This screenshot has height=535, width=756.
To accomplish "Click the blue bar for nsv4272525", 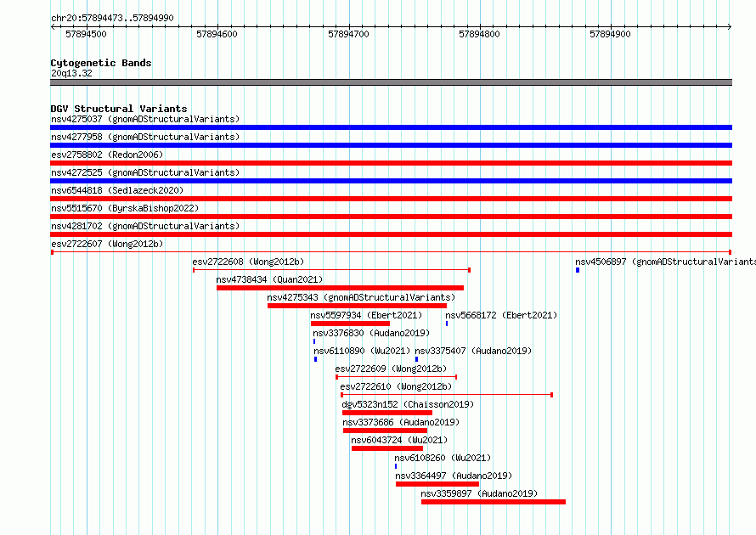I will coord(391,181).
